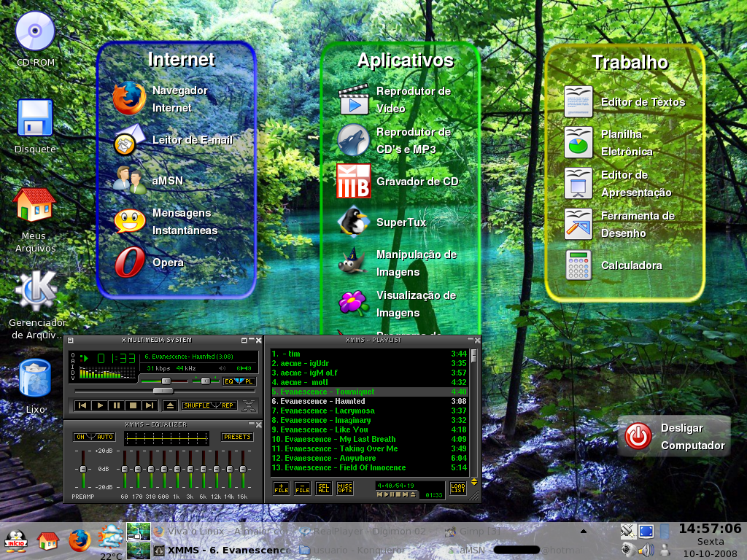Viewport: 747px width, 560px height.
Task: Open the playlist add FILE menu
Action: pyautogui.click(x=282, y=488)
